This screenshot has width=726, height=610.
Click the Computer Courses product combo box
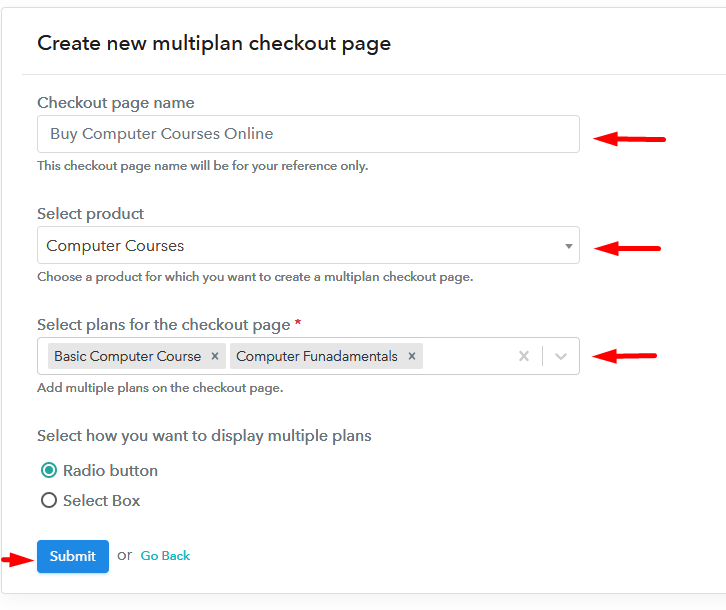300,246
